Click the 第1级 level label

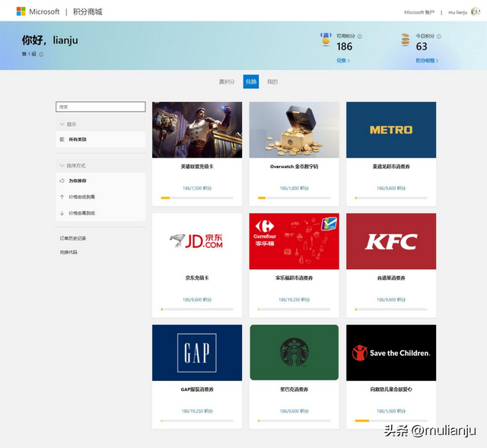tap(29, 54)
